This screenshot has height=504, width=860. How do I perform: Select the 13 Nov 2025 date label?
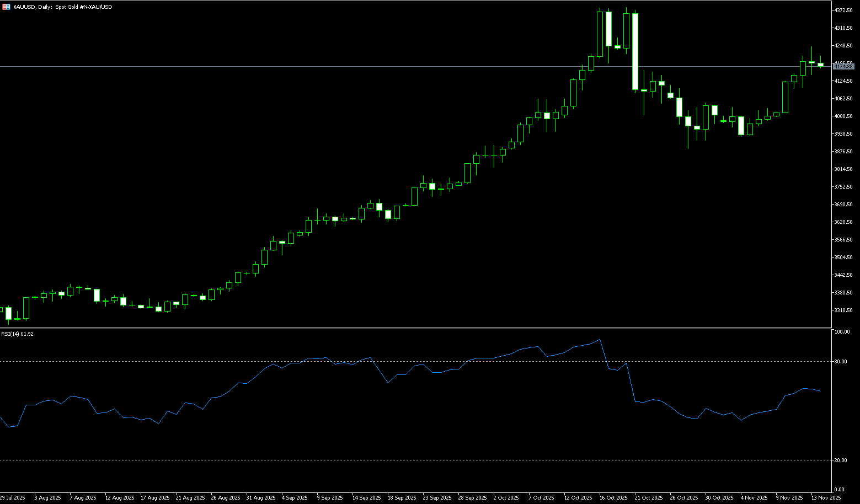point(826,498)
